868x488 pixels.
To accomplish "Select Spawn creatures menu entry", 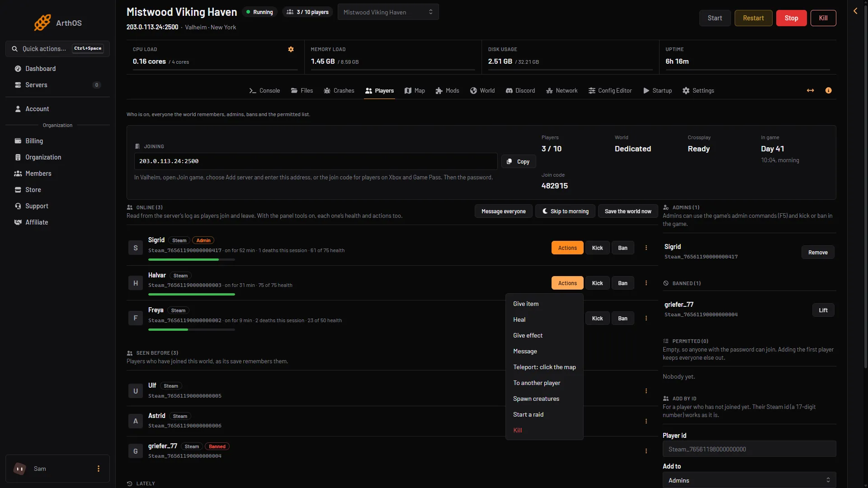I will point(544,399).
